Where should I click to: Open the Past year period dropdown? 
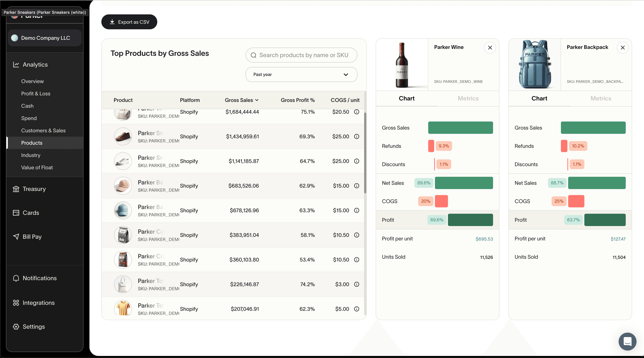(x=301, y=75)
